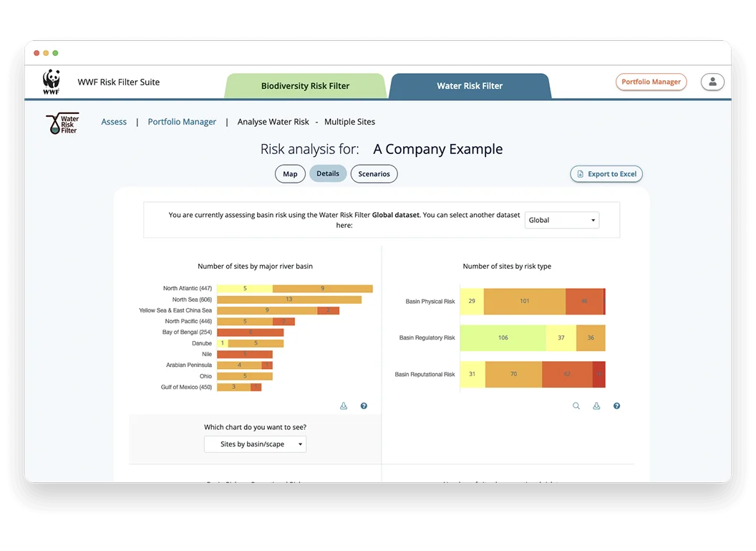Expand the Sites by basin/scape dropdown
The image size is (756, 551).
click(x=255, y=444)
